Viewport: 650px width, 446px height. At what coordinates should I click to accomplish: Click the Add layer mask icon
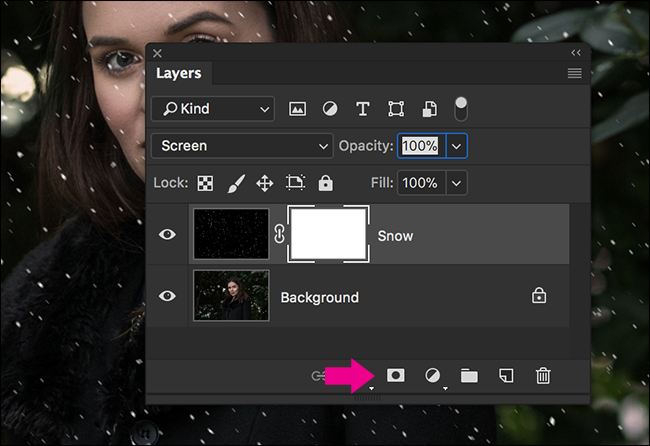[395, 376]
